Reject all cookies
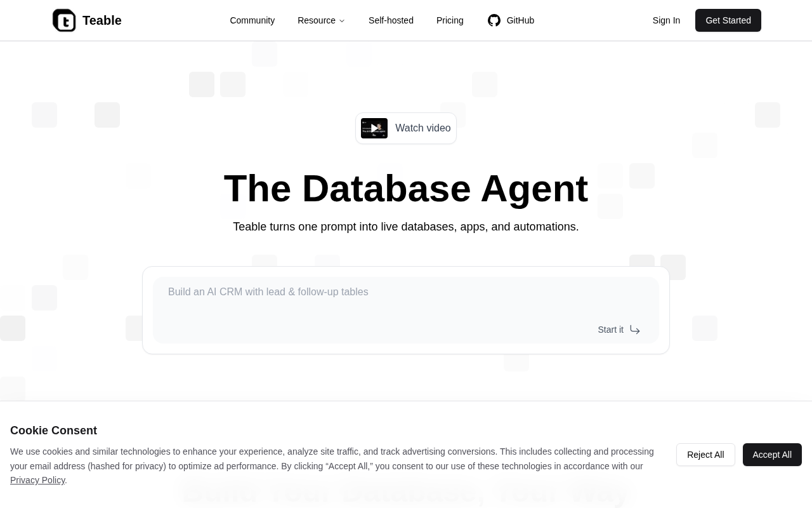 [705, 455]
